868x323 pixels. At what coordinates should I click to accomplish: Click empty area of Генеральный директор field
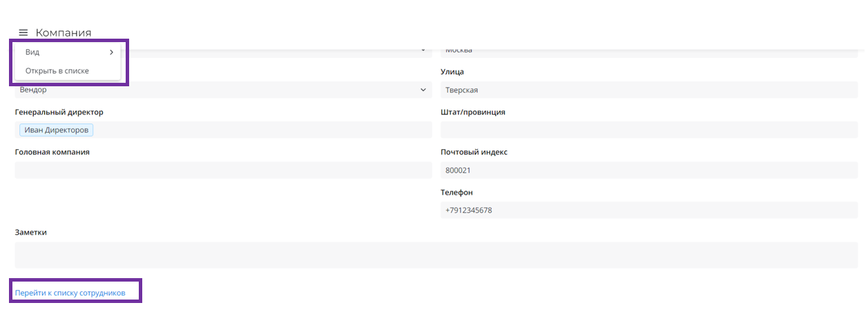262,130
